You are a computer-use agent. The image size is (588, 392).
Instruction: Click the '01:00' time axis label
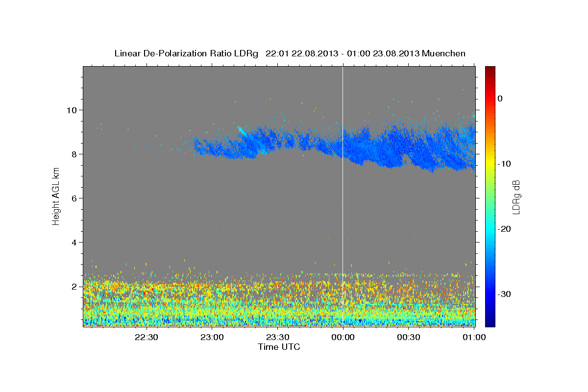tap(474, 338)
